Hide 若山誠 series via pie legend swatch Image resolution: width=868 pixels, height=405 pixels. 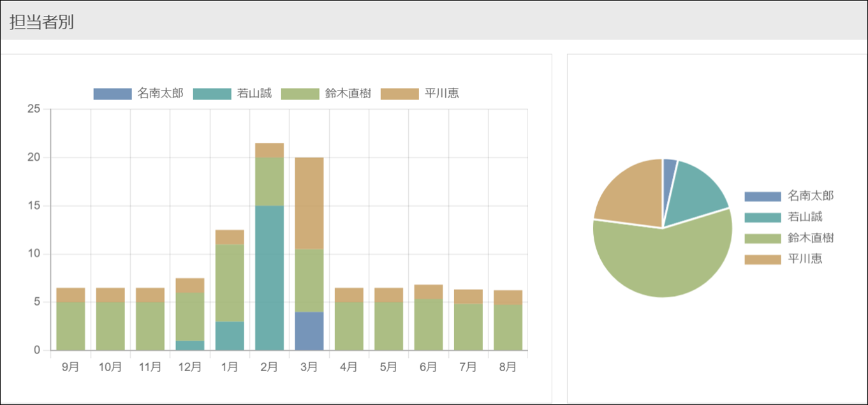(x=762, y=217)
